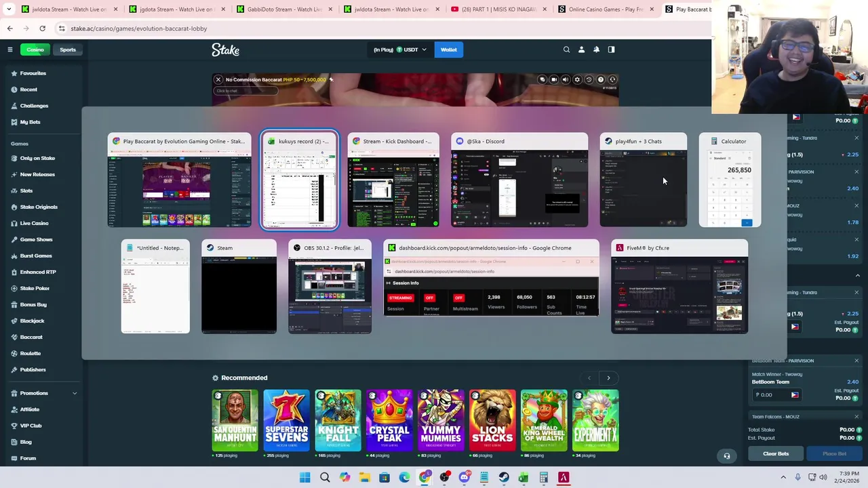Toggle baccarat game sound icon
868x488 pixels.
point(566,80)
